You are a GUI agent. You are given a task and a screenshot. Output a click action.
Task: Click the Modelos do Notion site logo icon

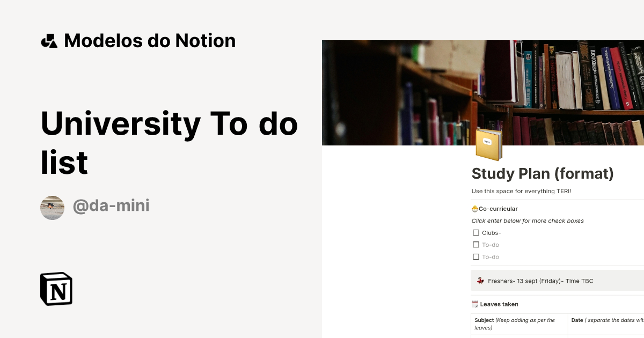point(50,40)
